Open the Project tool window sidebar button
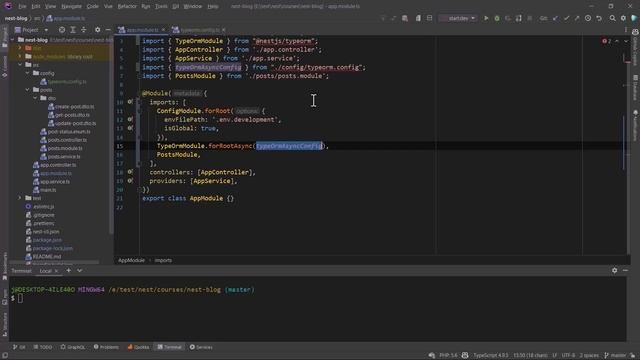This screenshot has height=360, width=640. (4, 38)
